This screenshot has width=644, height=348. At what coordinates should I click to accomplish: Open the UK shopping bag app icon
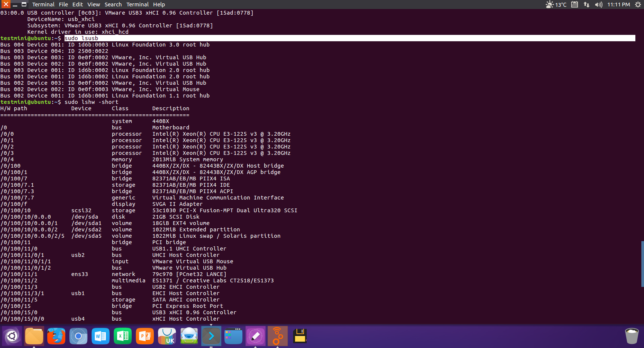167,336
